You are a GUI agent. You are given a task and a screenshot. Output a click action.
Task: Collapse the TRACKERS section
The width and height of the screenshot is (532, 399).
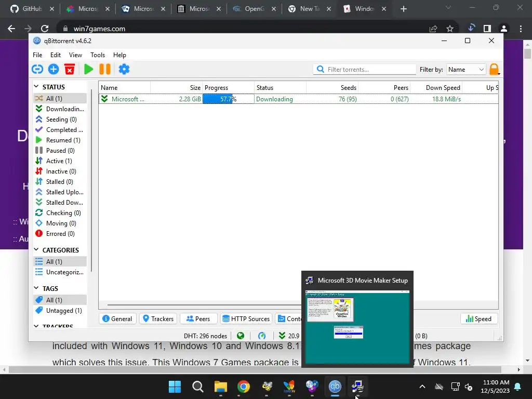[36, 326]
